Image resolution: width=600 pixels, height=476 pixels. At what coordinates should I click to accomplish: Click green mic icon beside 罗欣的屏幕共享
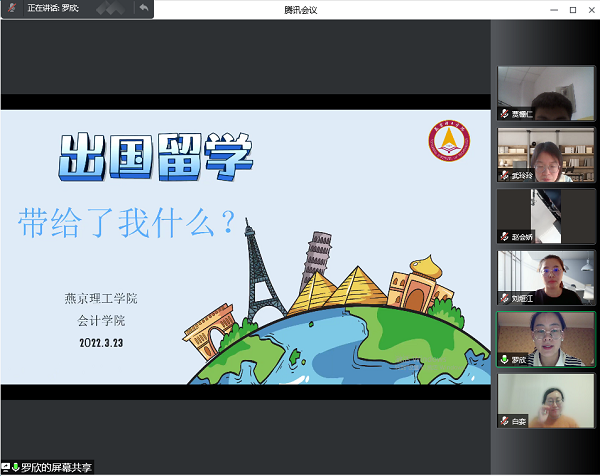pyautogui.click(x=16, y=467)
